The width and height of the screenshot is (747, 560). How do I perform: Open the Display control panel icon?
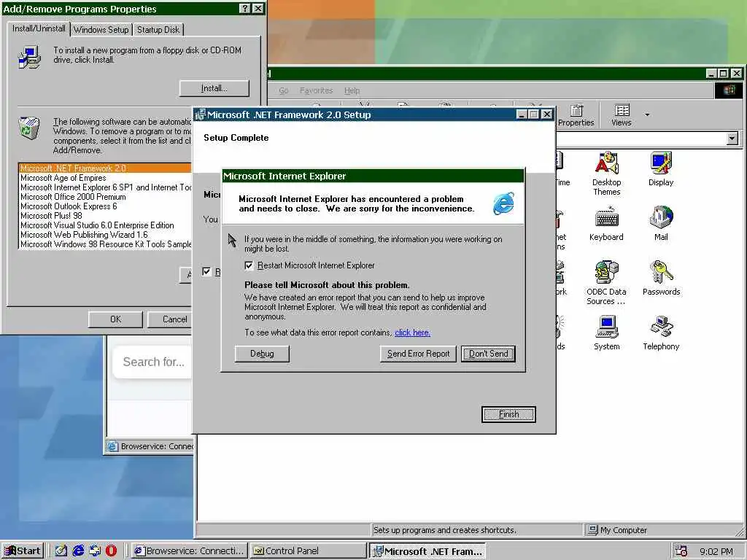click(661, 168)
